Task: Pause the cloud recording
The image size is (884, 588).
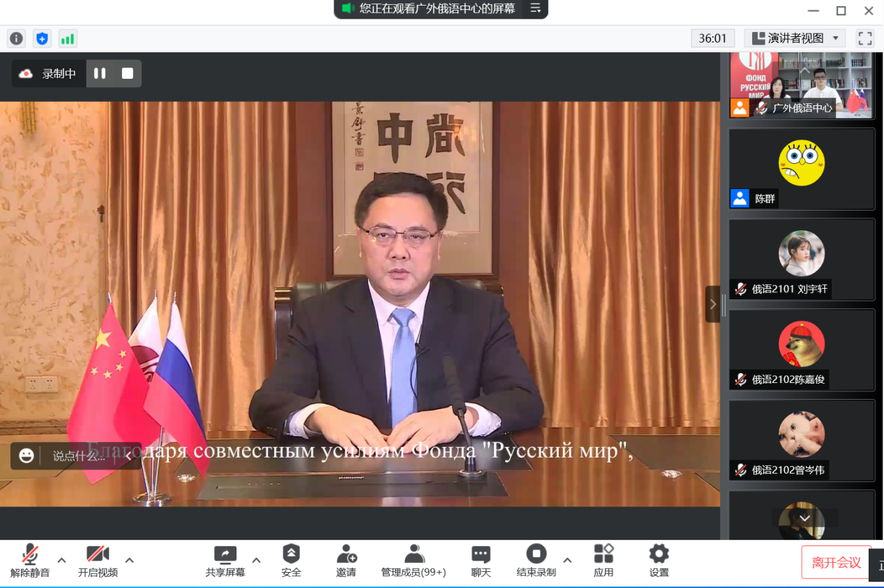Action: pyautogui.click(x=100, y=73)
